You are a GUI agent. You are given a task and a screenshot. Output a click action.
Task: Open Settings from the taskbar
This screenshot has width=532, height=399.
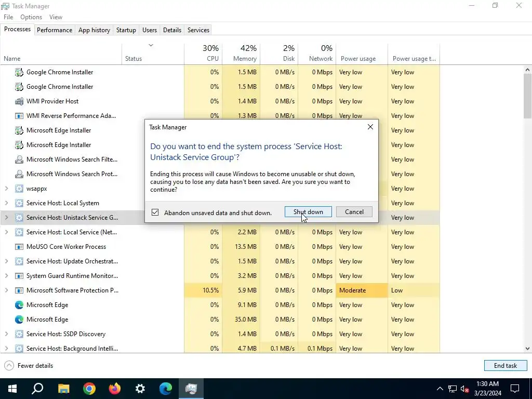tap(140, 389)
